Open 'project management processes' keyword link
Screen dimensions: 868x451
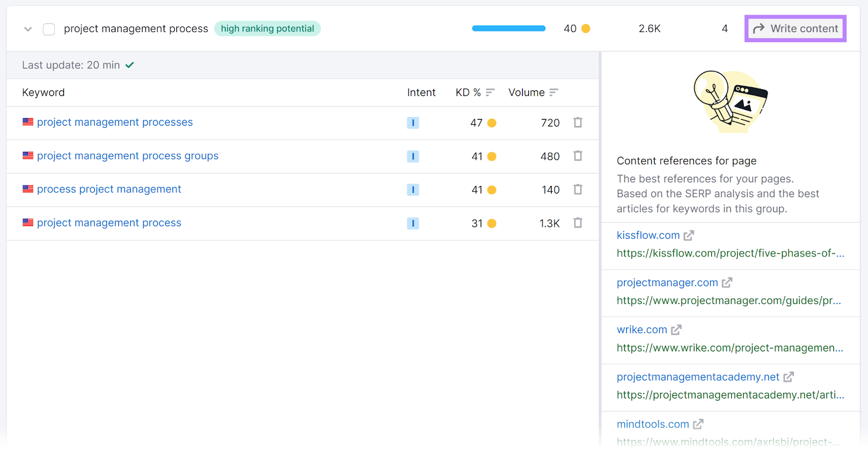pyautogui.click(x=114, y=123)
